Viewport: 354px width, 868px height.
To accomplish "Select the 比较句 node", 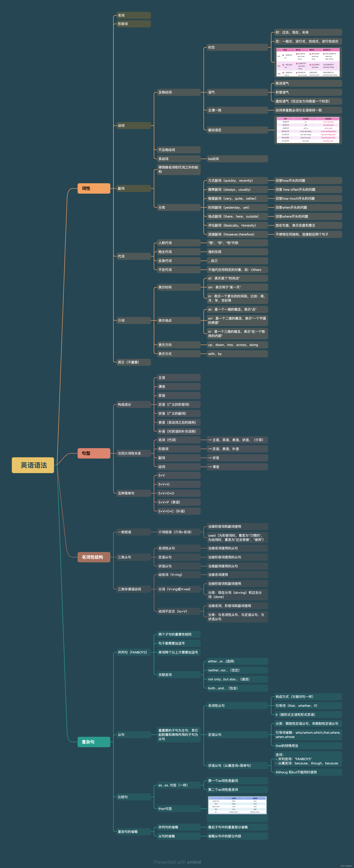I will tap(134, 797).
